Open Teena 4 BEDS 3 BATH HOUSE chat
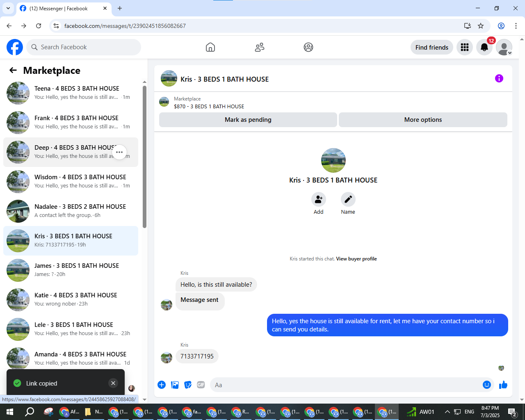 point(71,93)
